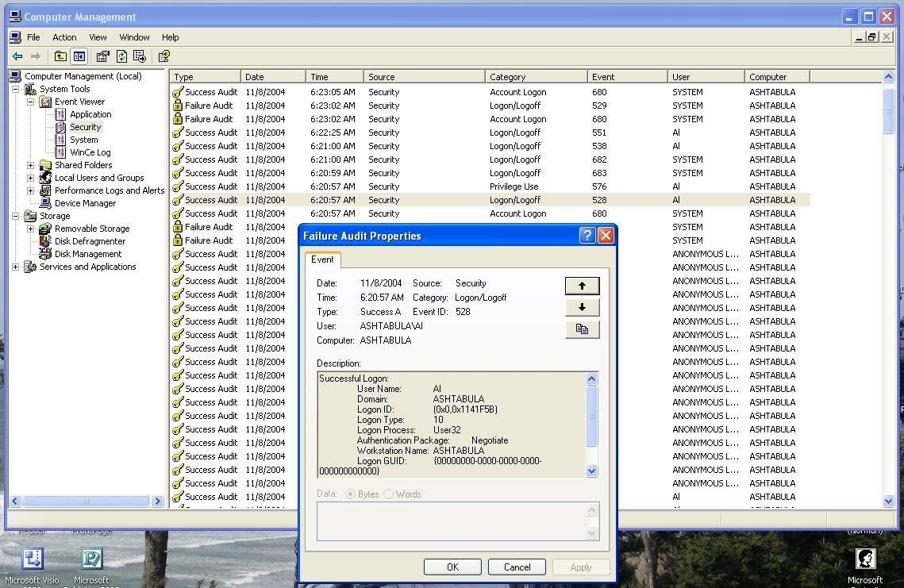Click the OK button

452,567
